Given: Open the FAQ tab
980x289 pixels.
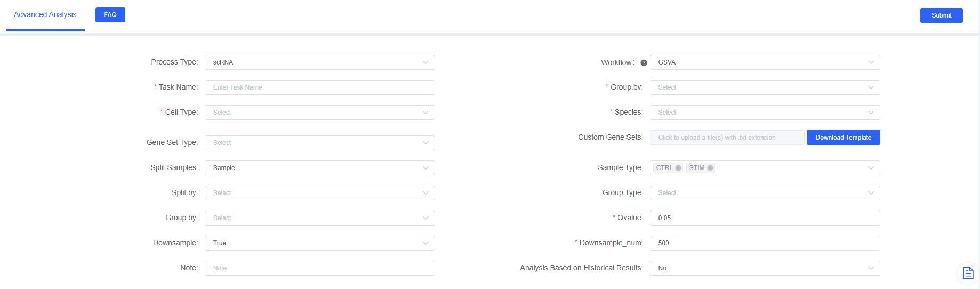Looking at the screenshot, I should 110,15.
